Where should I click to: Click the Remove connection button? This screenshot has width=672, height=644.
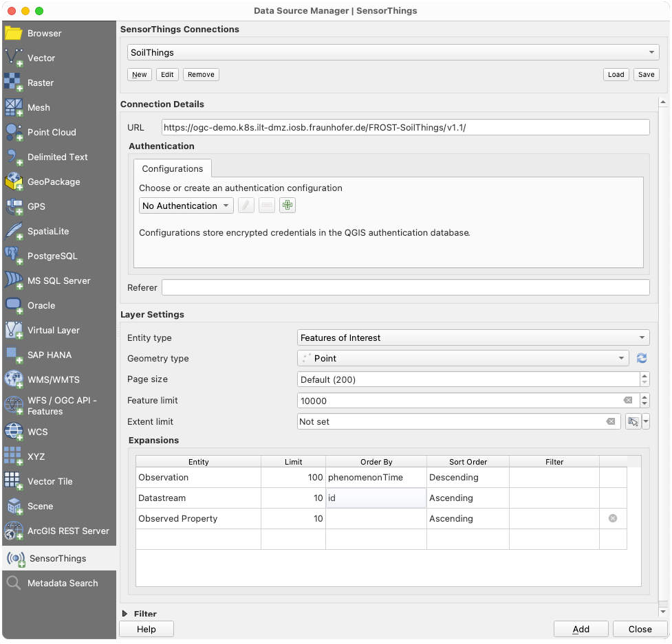201,74
